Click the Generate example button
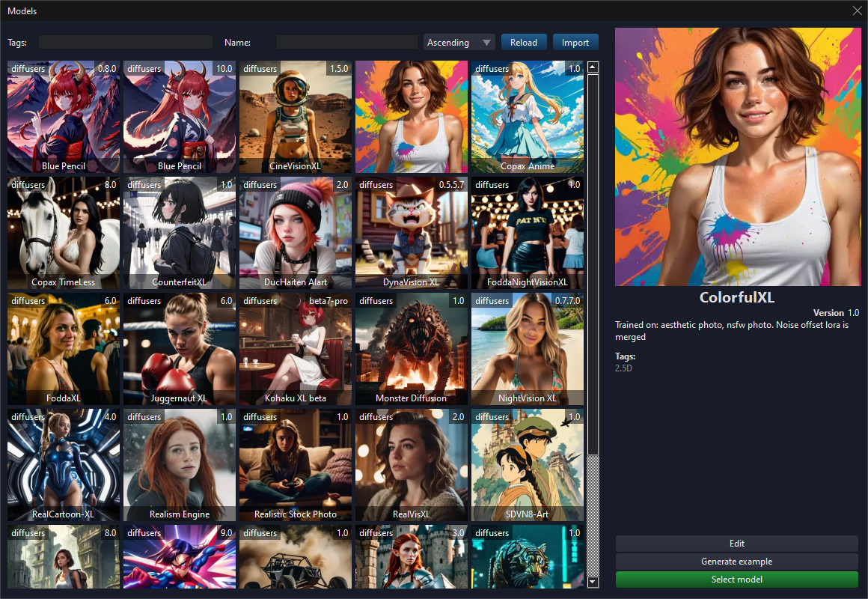 click(737, 562)
